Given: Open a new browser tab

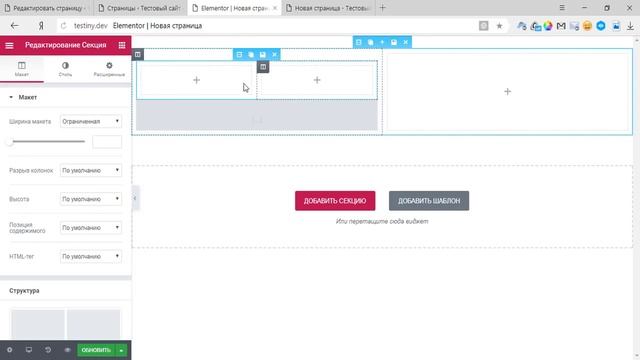Looking at the screenshot, I should [382, 8].
